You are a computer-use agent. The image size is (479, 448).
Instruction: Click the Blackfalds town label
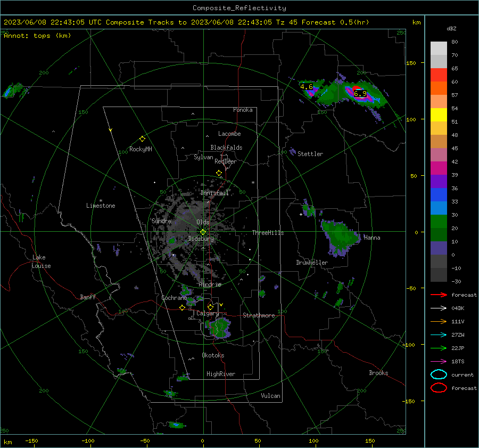226,148
